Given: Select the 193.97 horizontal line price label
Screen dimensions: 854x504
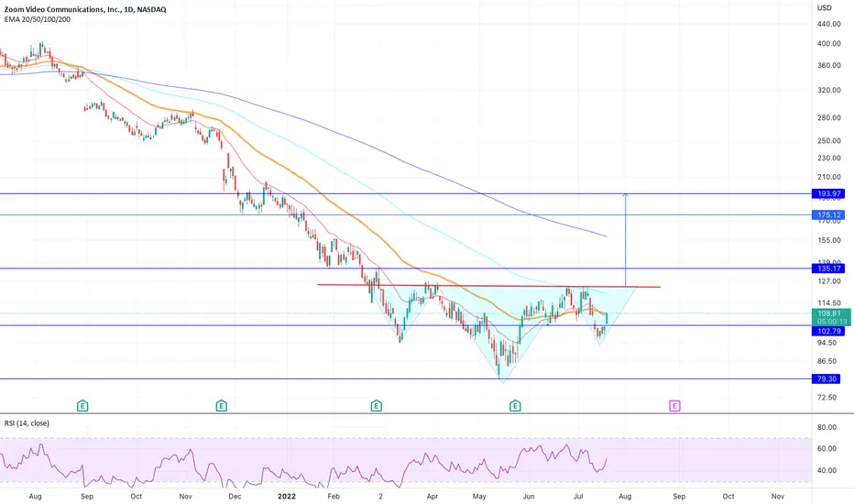Looking at the screenshot, I should click(x=827, y=193).
